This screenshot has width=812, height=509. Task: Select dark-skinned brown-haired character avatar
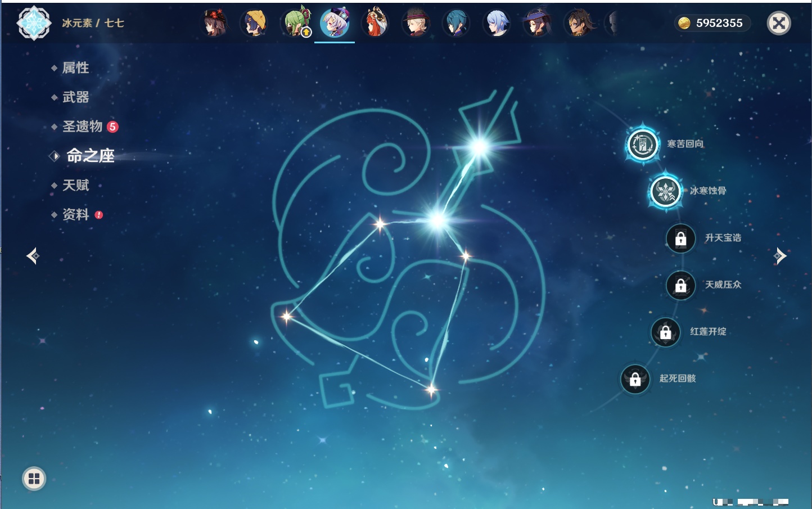(x=578, y=23)
